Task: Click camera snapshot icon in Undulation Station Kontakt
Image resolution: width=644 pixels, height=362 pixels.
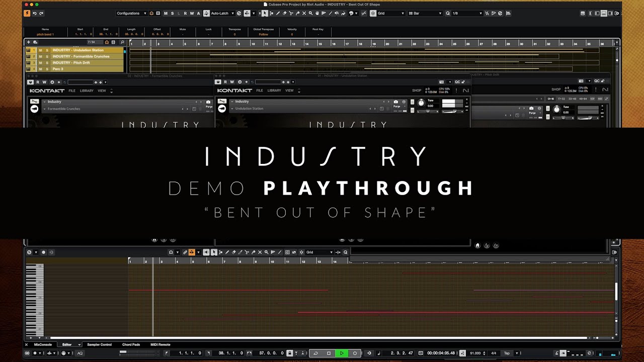Action: point(396,102)
